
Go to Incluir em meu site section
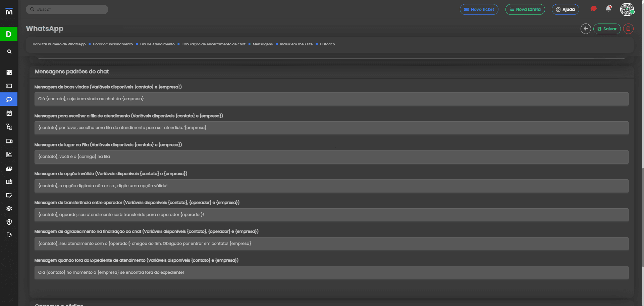[x=296, y=44]
